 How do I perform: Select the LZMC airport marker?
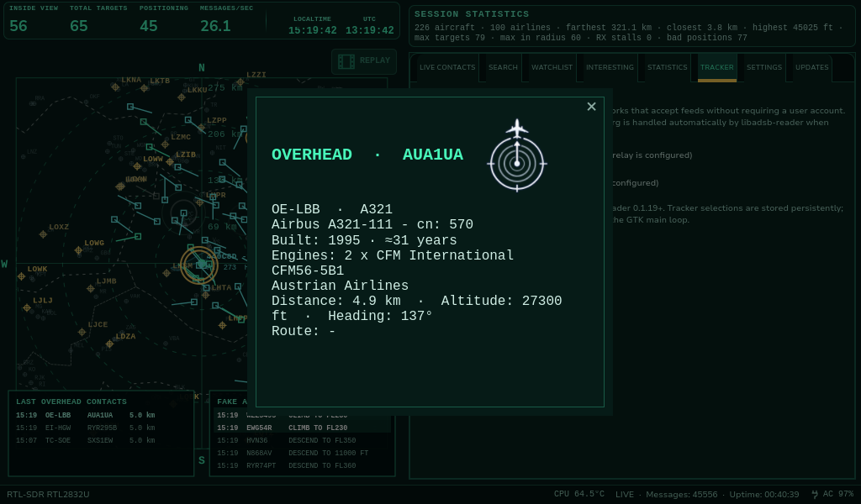tap(165, 144)
